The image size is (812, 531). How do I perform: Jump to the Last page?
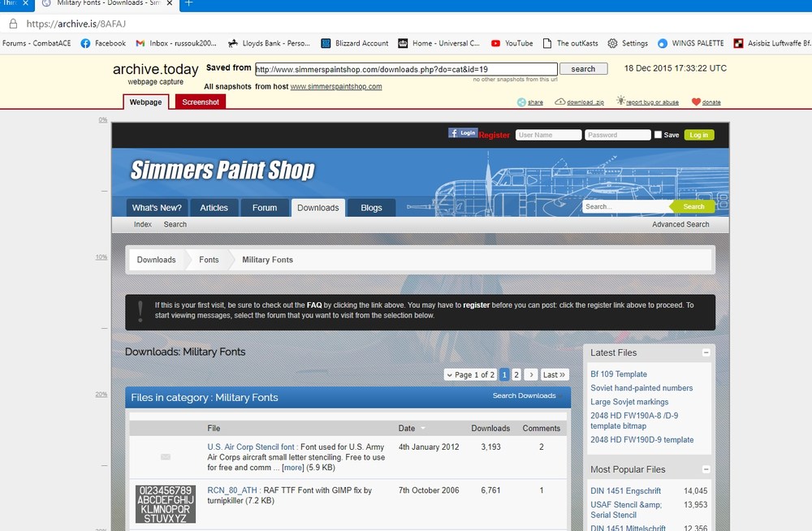554,374
